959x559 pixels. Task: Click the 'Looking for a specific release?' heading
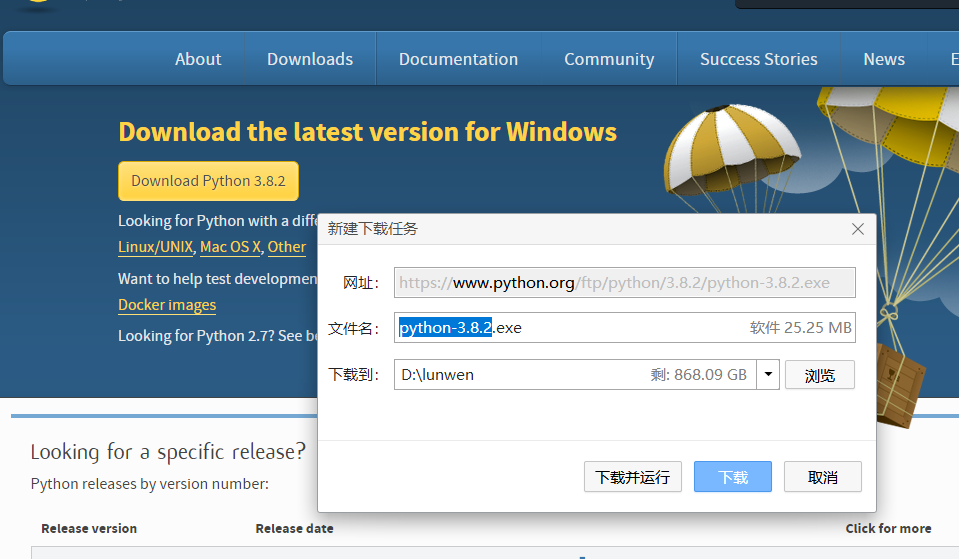click(x=168, y=452)
